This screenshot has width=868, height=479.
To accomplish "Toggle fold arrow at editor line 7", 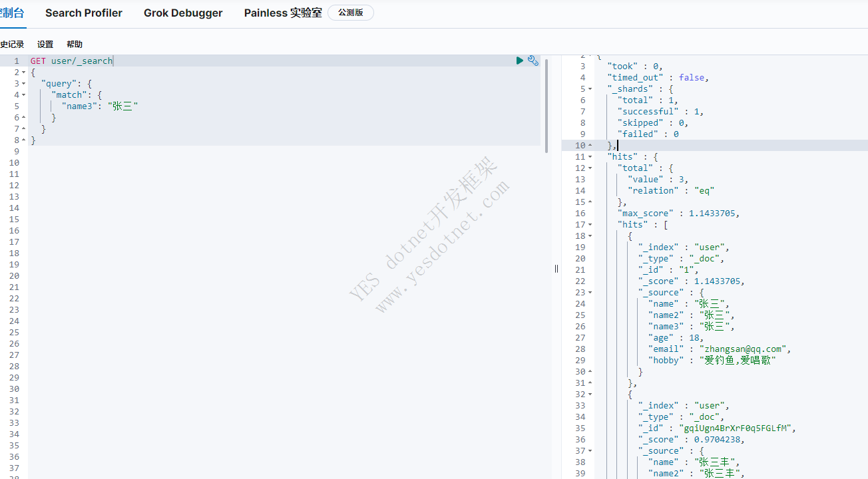I will (24, 128).
